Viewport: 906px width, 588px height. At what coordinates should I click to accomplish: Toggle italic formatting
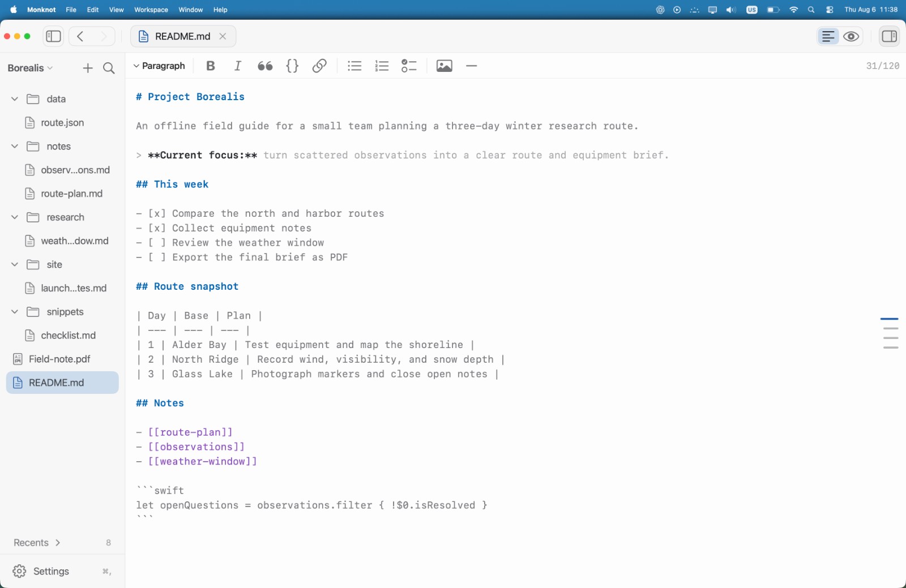238,66
